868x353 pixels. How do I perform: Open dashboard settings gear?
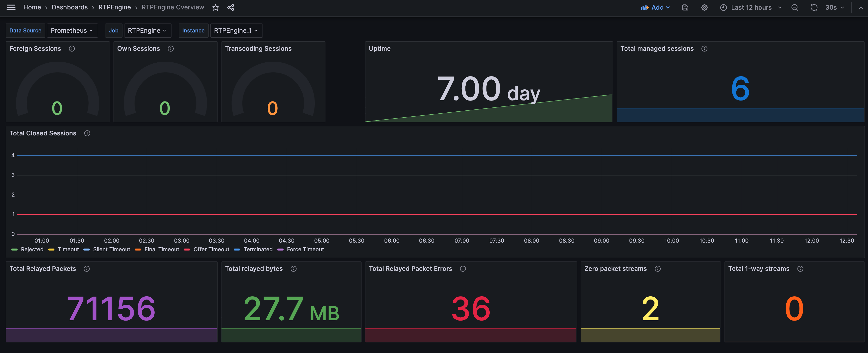(704, 7)
